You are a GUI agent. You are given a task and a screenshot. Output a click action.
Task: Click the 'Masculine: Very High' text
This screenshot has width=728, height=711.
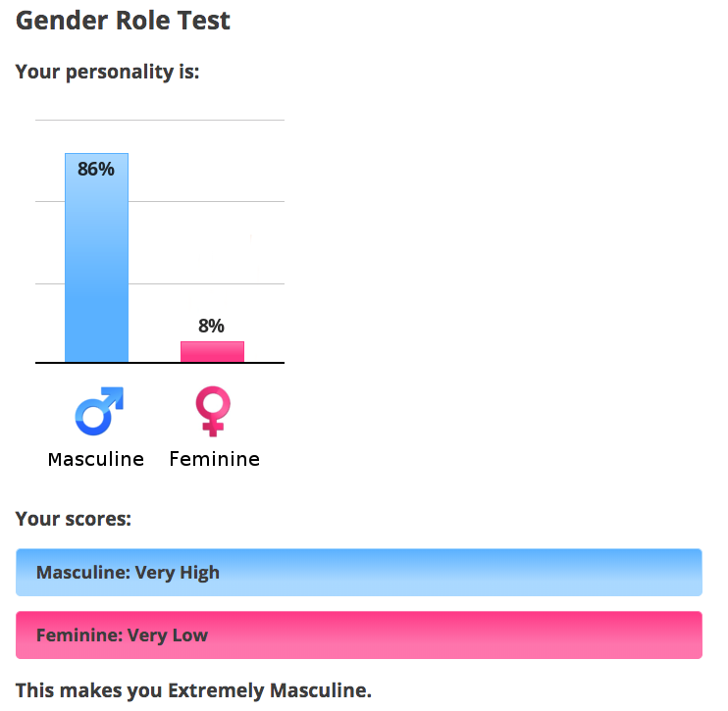(128, 573)
